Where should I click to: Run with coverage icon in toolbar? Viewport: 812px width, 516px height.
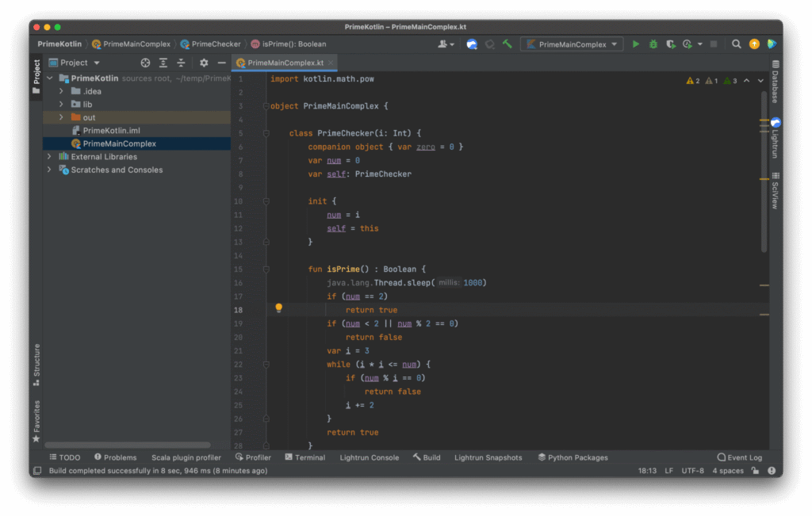pos(670,44)
